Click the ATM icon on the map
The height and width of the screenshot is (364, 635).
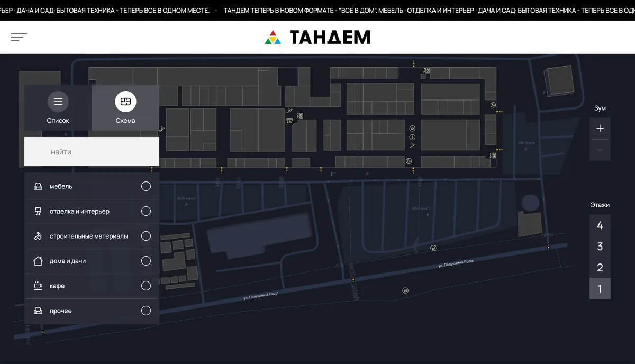[289, 121]
